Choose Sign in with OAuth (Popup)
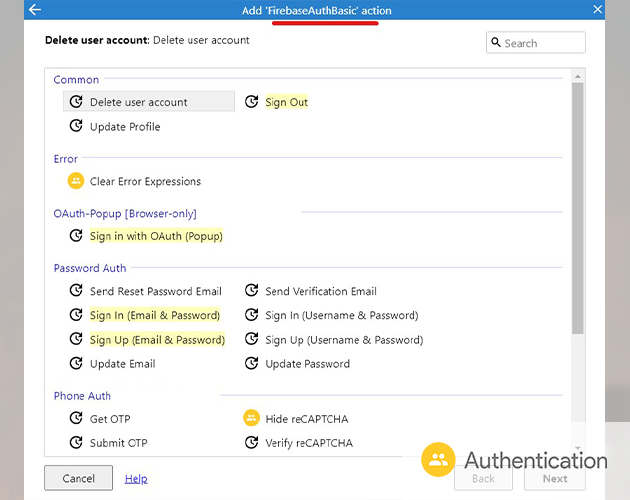 coord(156,236)
